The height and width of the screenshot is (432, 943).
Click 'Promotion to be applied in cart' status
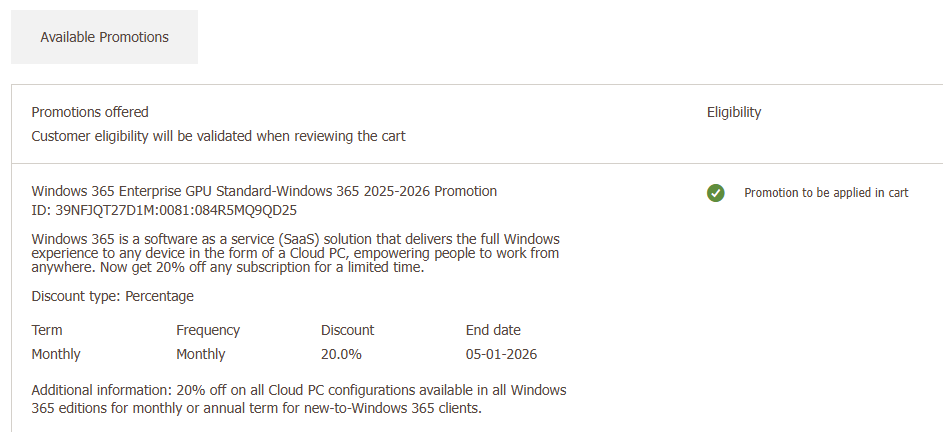[826, 193]
